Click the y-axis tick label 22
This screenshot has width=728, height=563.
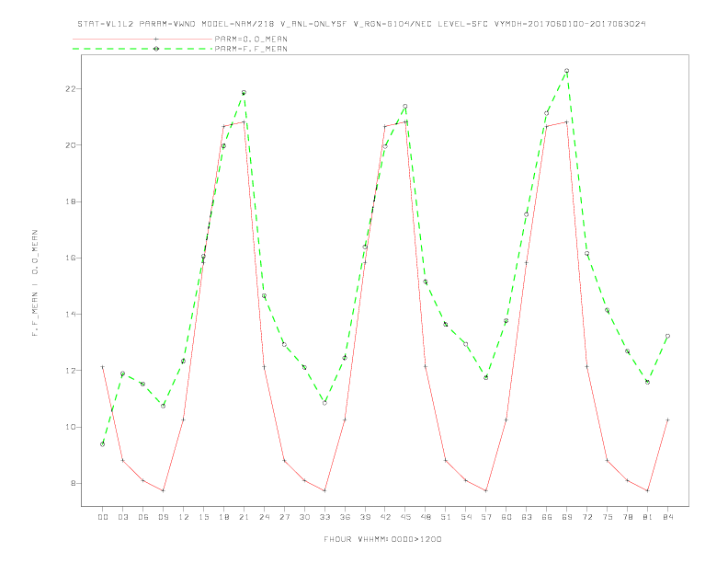[70, 88]
